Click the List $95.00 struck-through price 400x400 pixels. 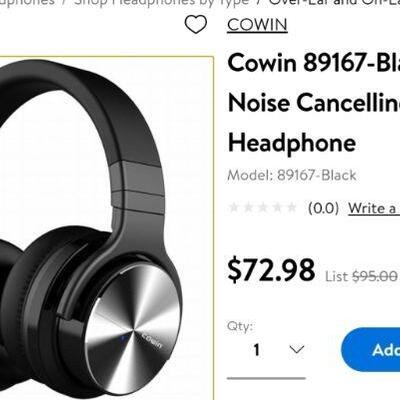coord(361,276)
